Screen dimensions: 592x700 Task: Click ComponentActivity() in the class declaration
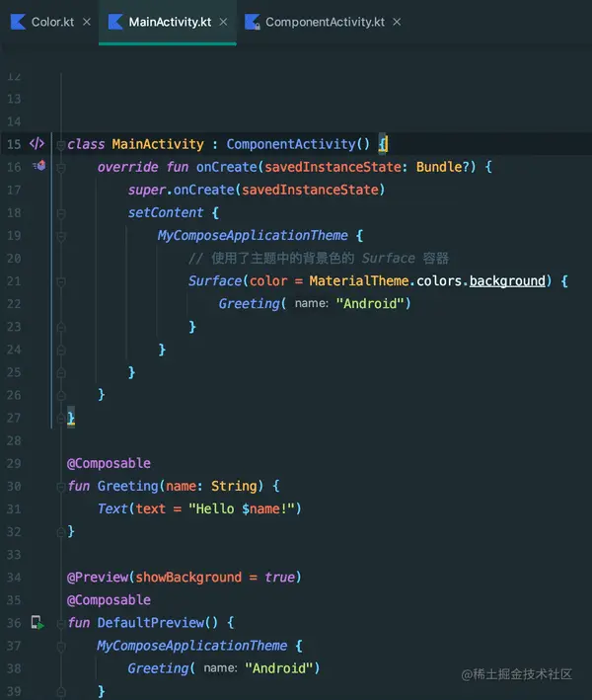tap(298, 144)
